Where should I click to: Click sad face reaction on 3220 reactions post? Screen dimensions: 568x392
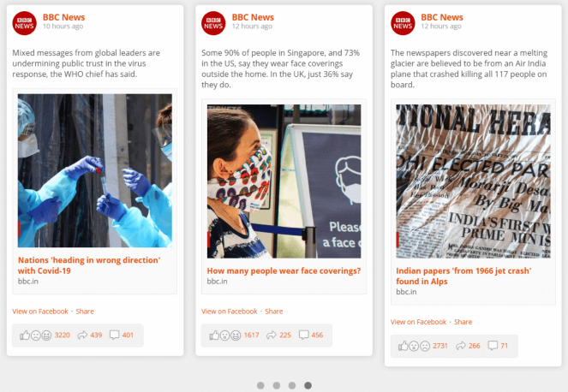coord(35,336)
